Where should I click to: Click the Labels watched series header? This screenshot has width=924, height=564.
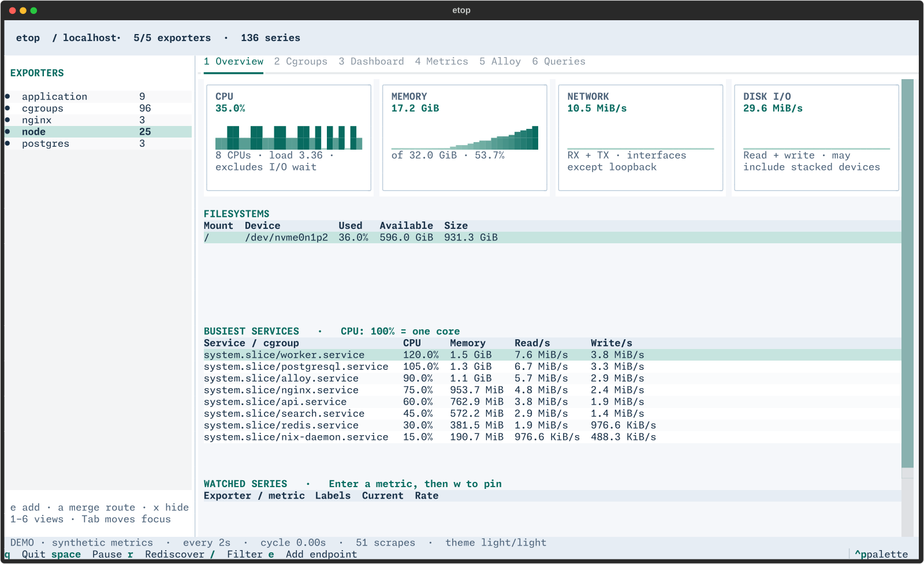pos(333,496)
